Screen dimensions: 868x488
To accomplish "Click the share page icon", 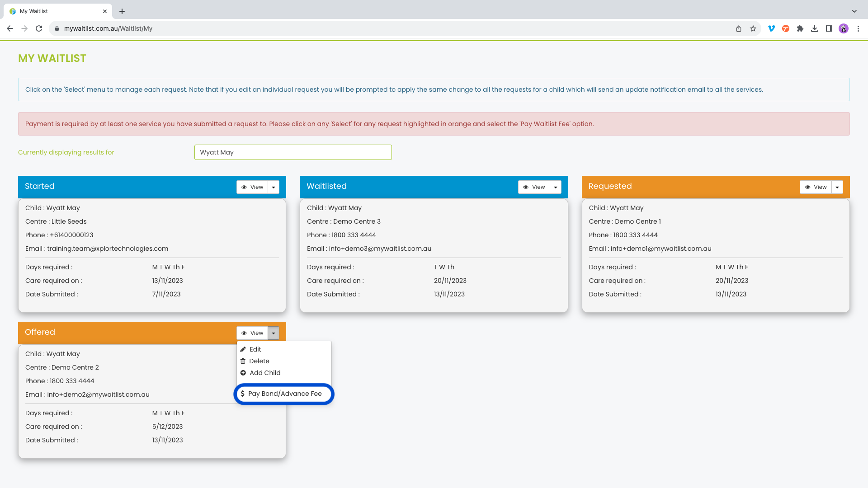I will coord(739,28).
